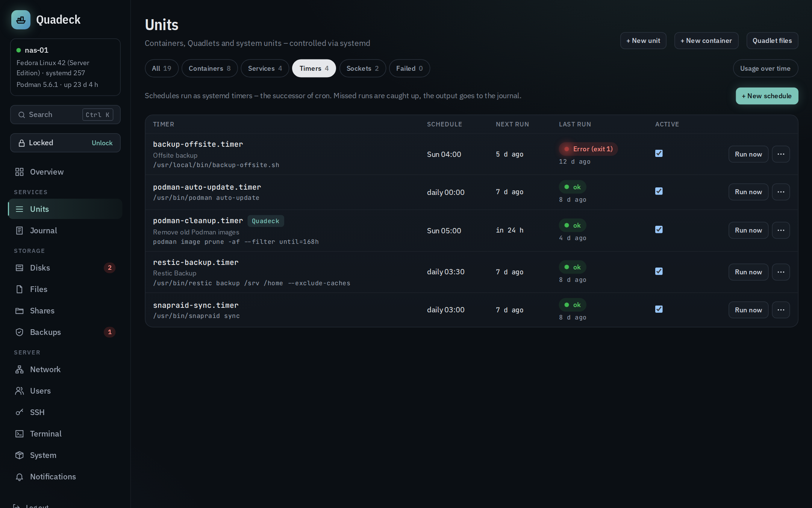The width and height of the screenshot is (812, 508).
Task: Switch to the Failed 0 tab
Action: point(409,68)
